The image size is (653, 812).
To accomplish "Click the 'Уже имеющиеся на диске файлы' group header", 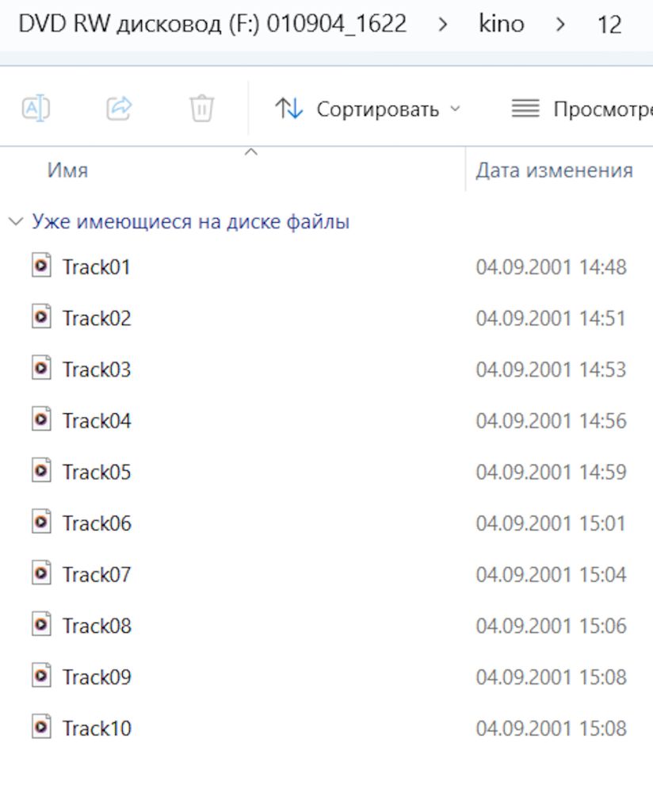I will click(x=191, y=222).
